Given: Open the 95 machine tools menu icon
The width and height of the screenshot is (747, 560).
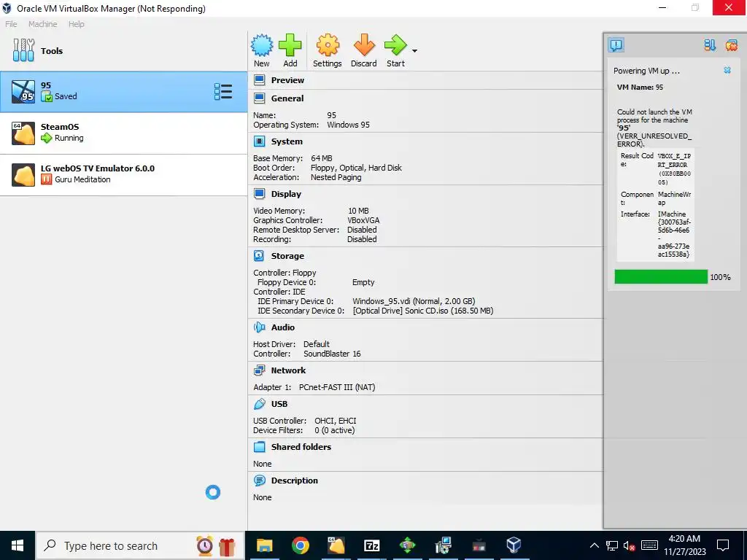Looking at the screenshot, I should [223, 91].
